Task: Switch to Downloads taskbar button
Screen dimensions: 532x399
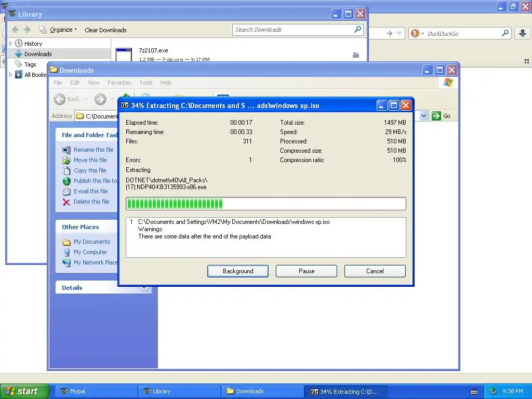Action: coord(262,391)
